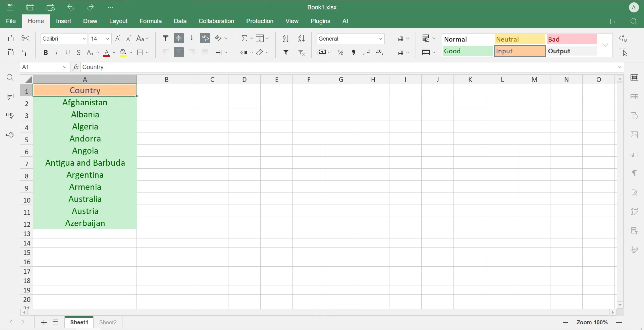644x330 pixels.
Task: Open the Sheet2 tab
Action: [107, 322]
